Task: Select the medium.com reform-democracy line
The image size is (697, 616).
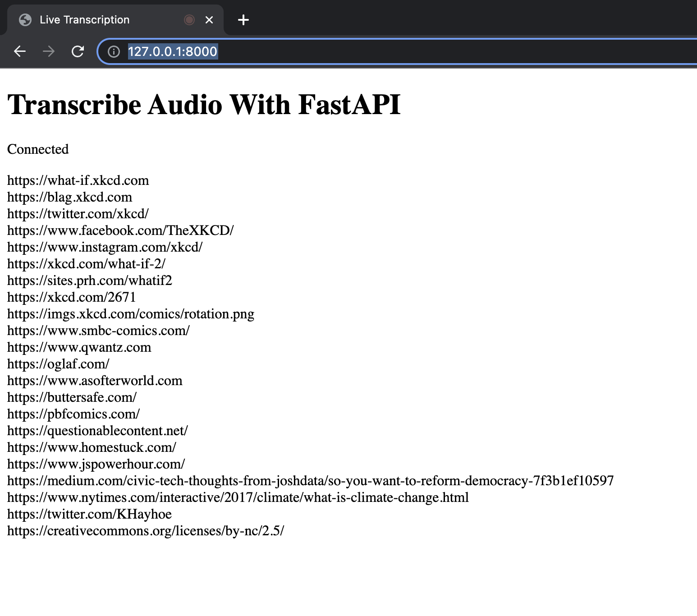Action: 311,481
